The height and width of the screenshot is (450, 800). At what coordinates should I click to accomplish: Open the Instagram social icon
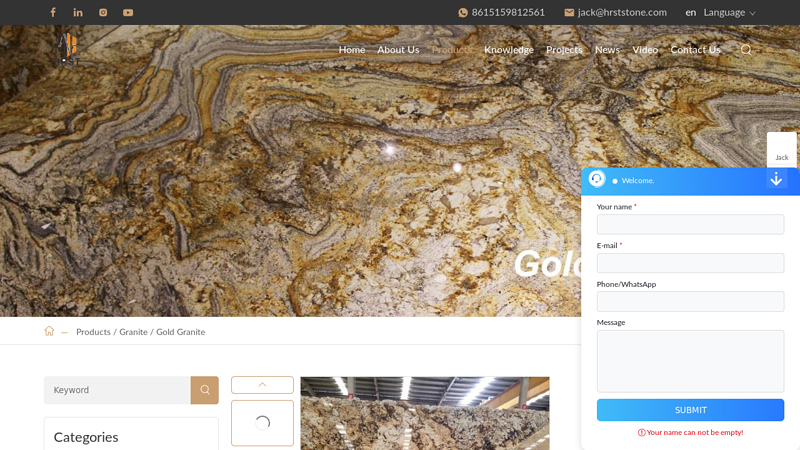(x=103, y=12)
